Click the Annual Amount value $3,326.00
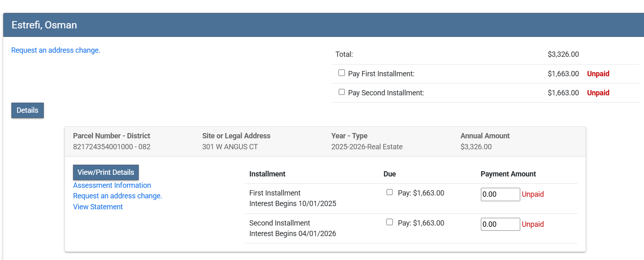The image size is (644, 260). [476, 147]
